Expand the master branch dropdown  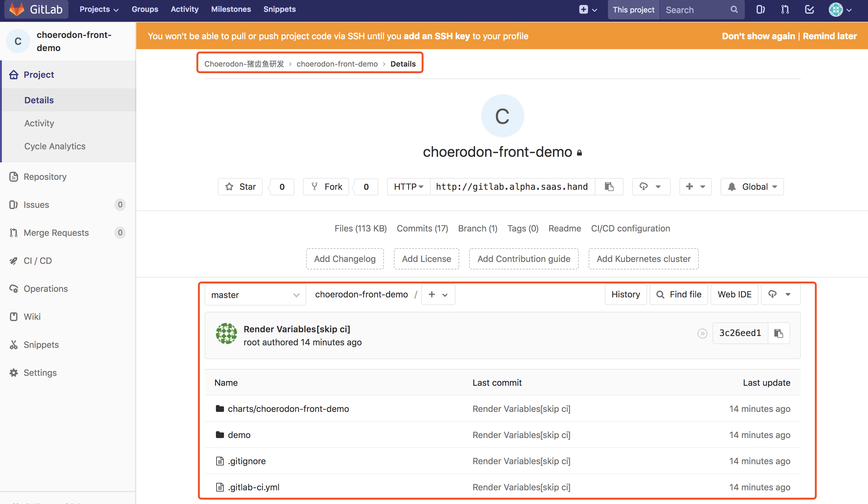click(x=254, y=295)
